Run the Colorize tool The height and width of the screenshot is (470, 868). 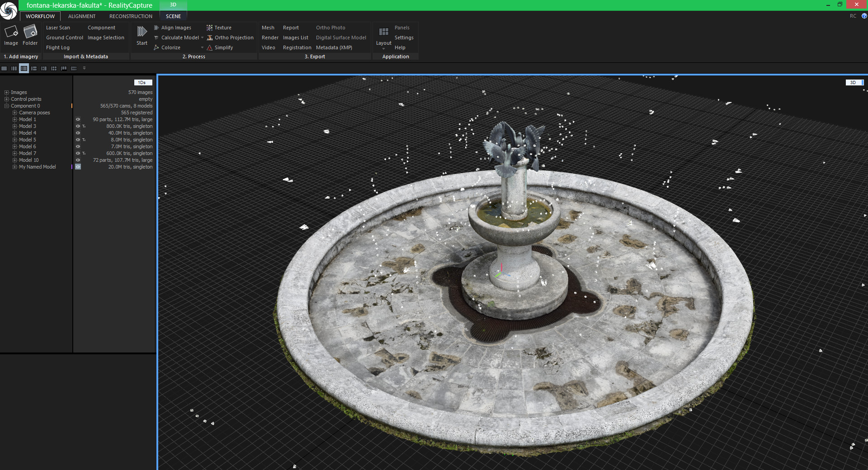point(170,47)
